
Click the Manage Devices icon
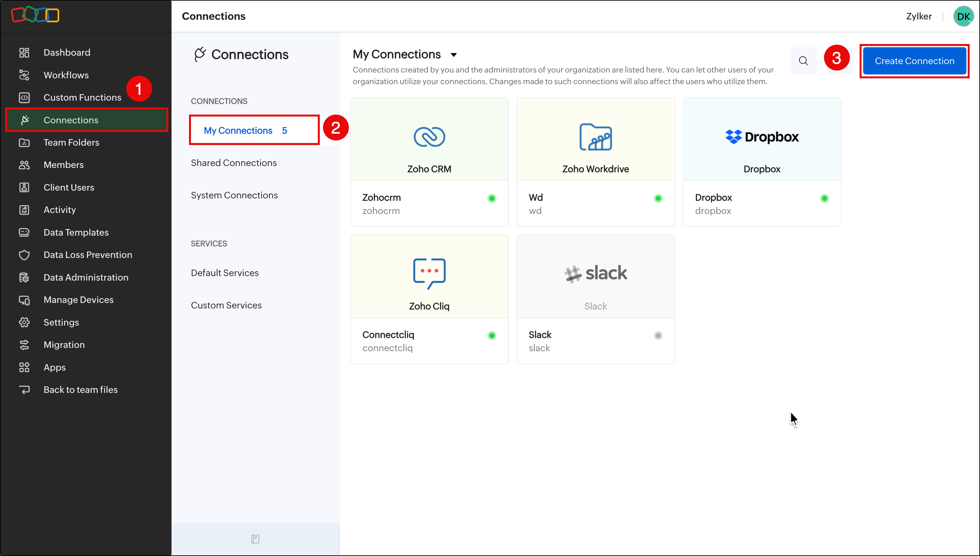pos(24,300)
